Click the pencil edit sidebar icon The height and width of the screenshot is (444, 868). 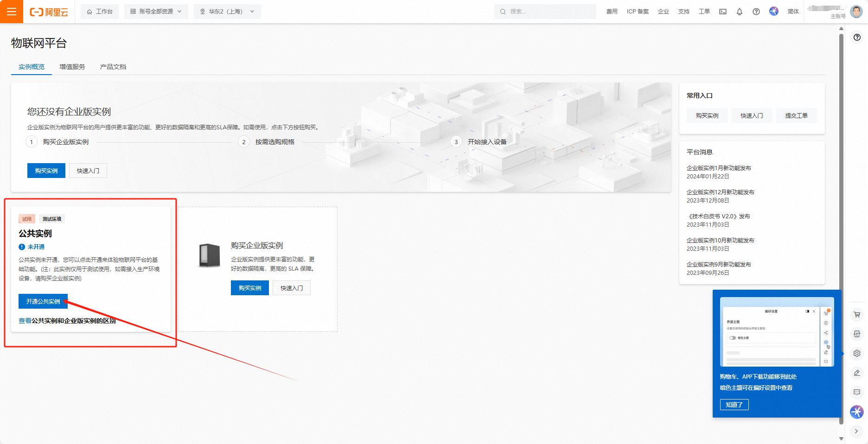tap(856, 373)
